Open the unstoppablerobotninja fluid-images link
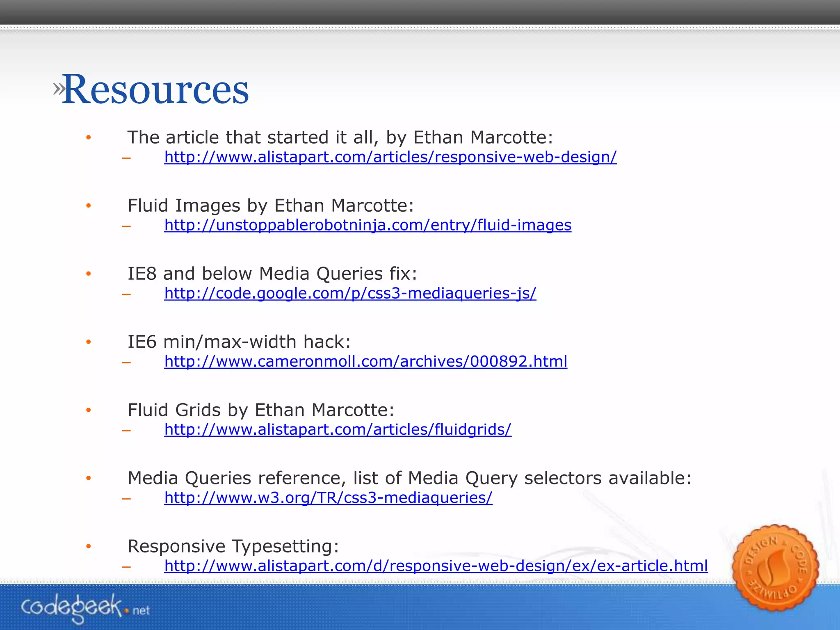The height and width of the screenshot is (630, 840). 368,225
